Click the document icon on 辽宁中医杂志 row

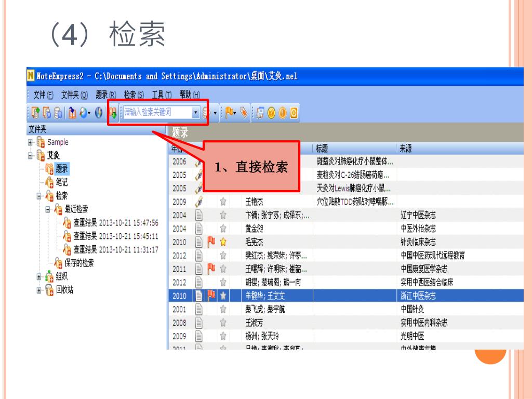pos(199,215)
